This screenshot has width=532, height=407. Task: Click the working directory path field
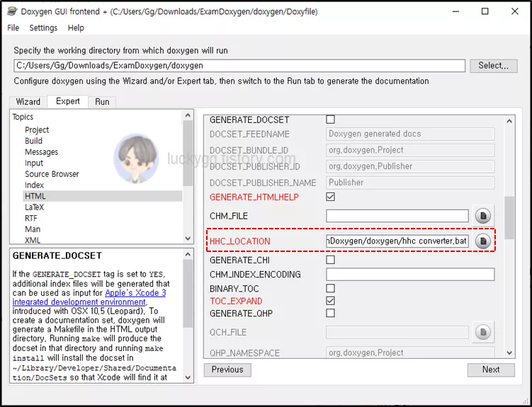[x=239, y=66]
